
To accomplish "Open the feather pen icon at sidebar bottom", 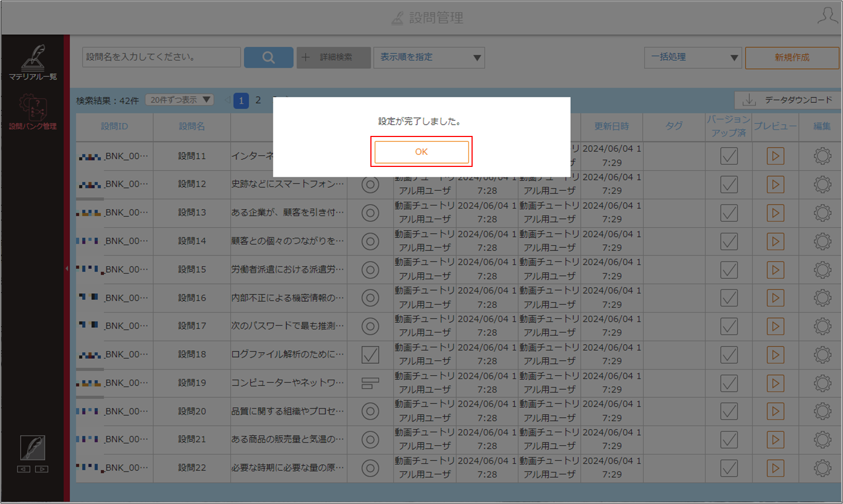I will [33, 447].
